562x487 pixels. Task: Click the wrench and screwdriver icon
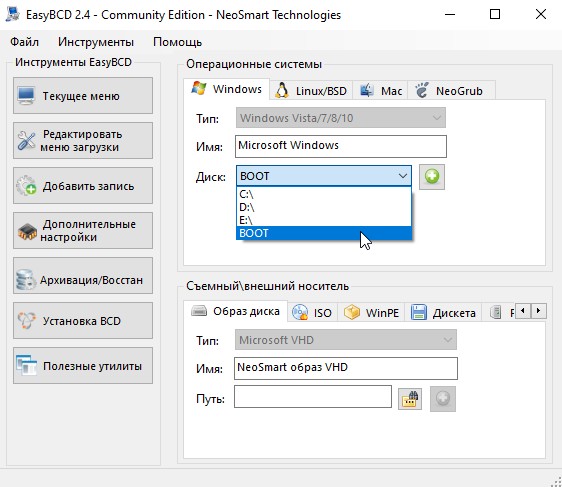(26, 140)
